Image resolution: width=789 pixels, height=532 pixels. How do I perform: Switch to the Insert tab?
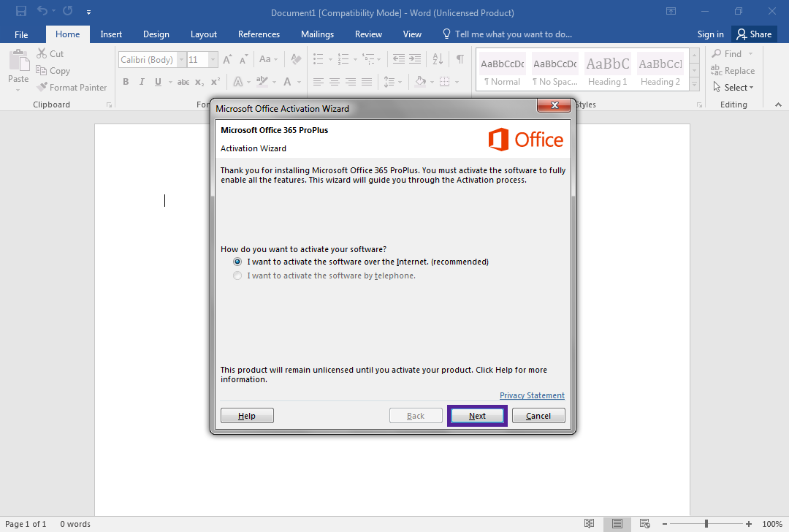pos(111,34)
